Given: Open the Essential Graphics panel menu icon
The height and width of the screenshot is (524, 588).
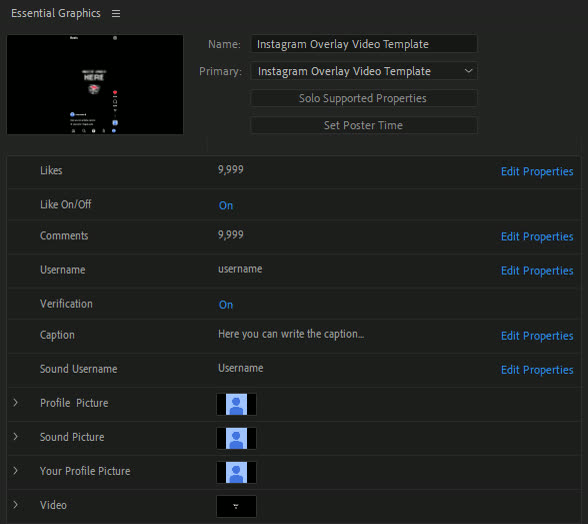Looking at the screenshot, I should coord(116,14).
